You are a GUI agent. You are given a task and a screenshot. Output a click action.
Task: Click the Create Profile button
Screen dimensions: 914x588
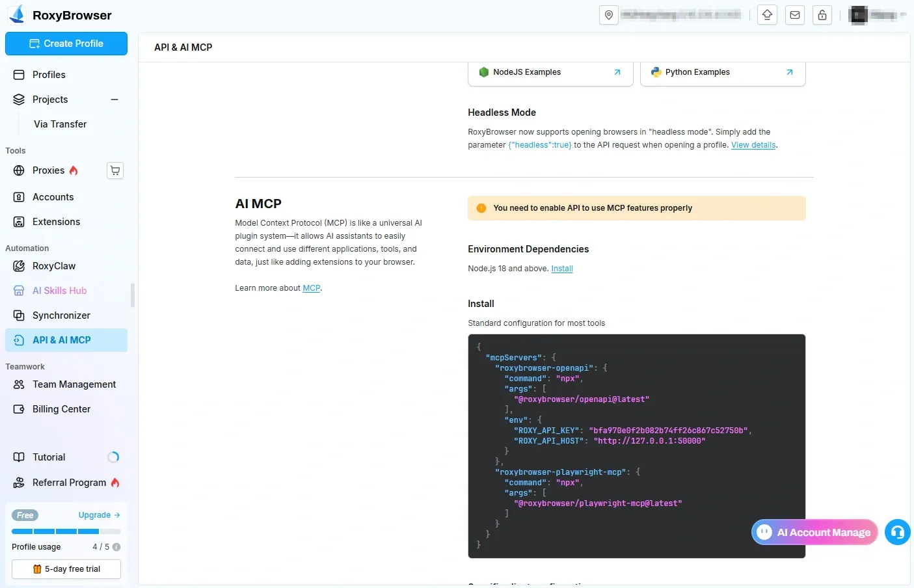point(66,44)
